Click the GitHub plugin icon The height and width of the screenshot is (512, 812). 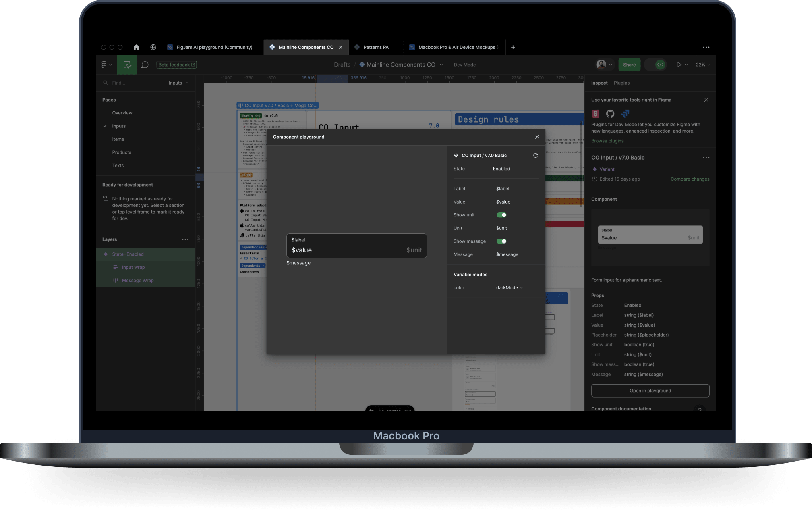610,114
